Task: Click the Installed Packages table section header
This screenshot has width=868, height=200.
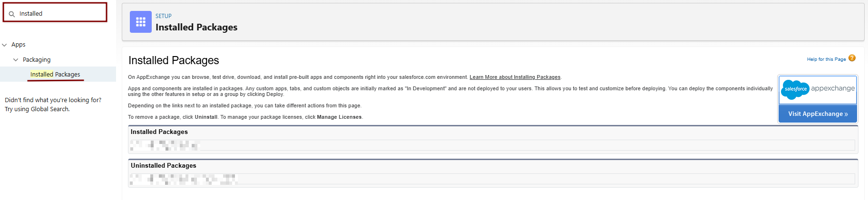Action: click(159, 132)
